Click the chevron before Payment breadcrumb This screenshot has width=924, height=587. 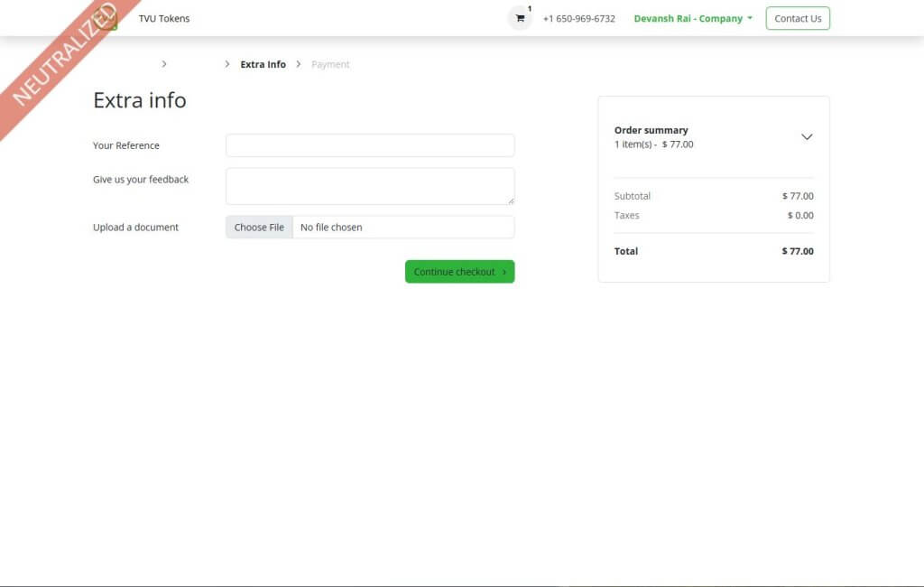pos(299,64)
